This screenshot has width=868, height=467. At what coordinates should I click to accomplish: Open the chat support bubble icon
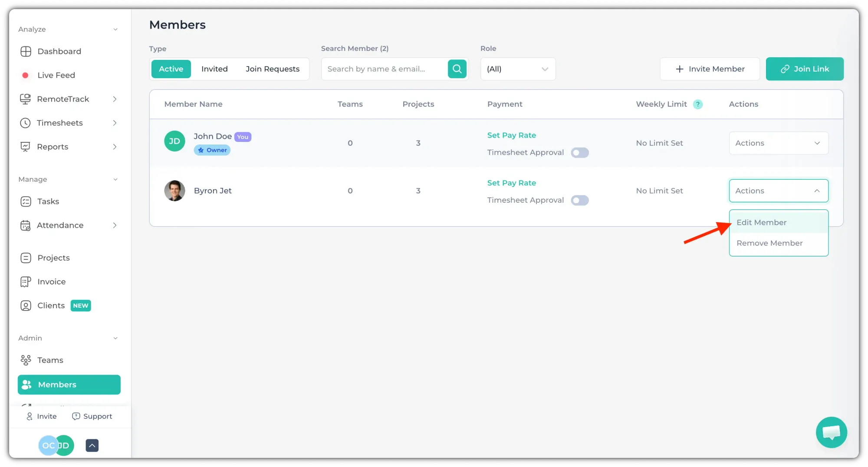click(831, 432)
